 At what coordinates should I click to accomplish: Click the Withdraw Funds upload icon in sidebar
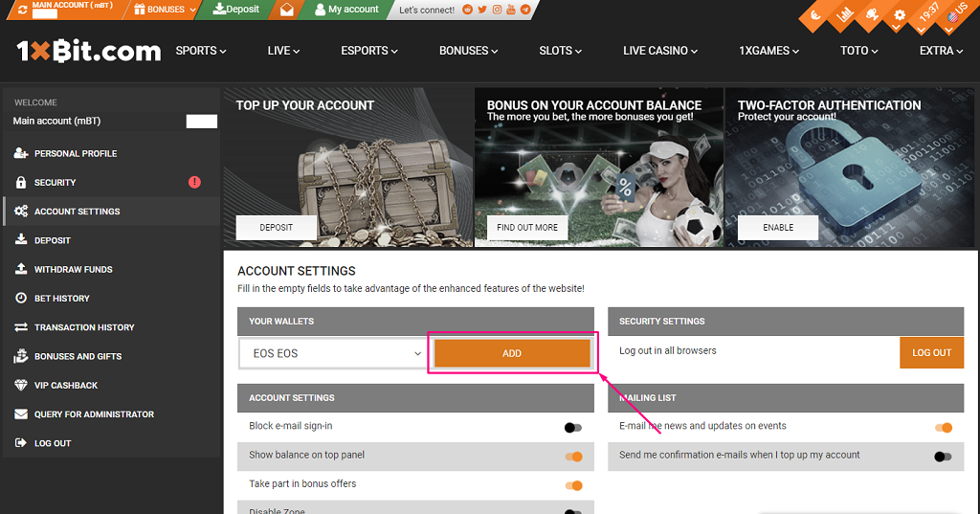pyautogui.click(x=21, y=269)
